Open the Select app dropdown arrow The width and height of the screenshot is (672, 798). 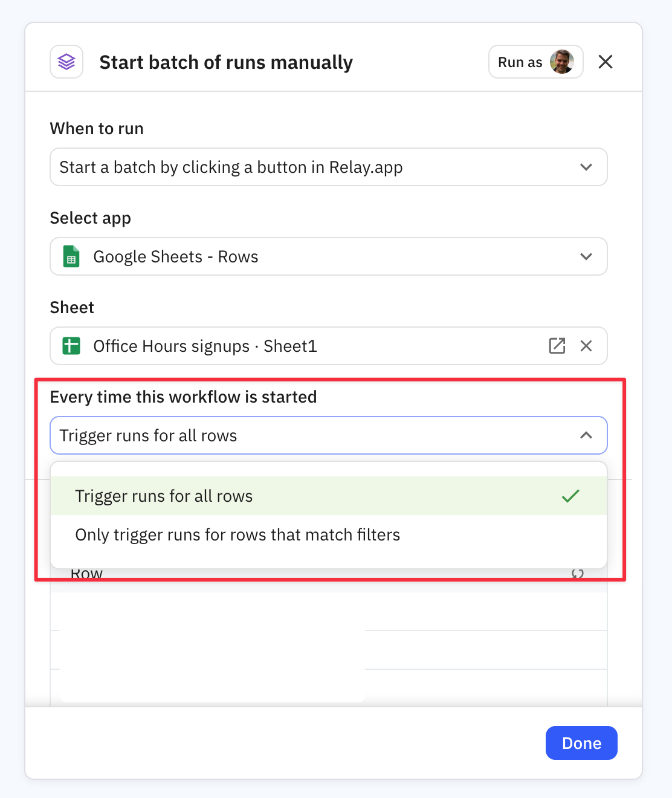[x=586, y=256]
